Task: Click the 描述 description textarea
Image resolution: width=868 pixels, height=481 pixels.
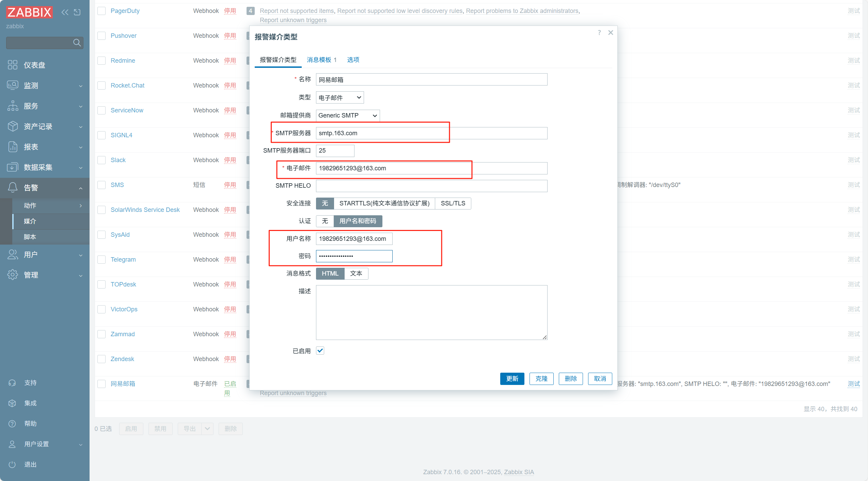Action: tap(431, 312)
